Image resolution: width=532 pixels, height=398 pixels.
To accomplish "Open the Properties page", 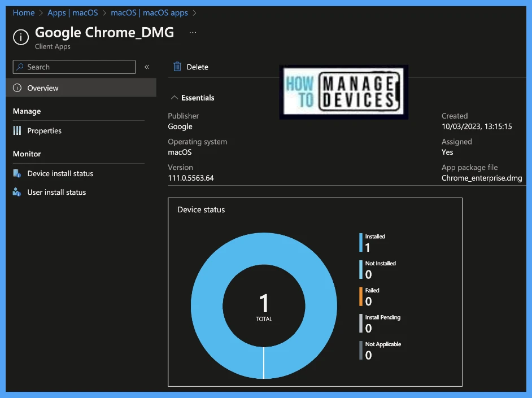I will click(44, 130).
